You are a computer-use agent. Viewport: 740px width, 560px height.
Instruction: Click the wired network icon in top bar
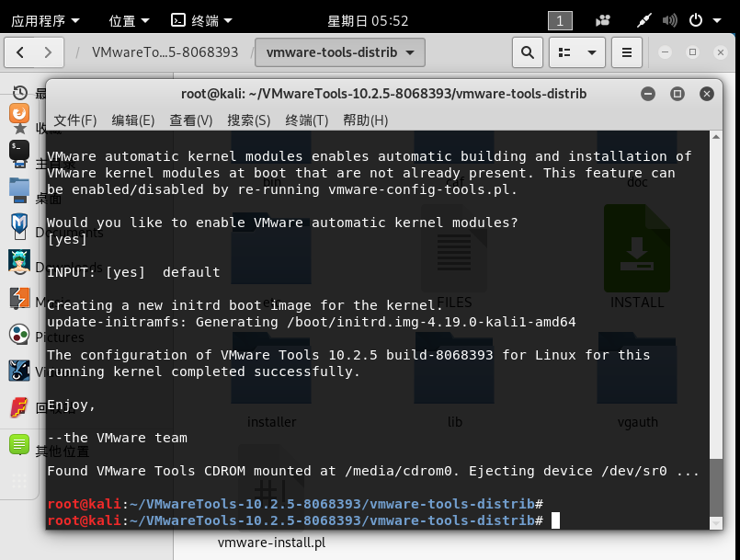pyautogui.click(x=643, y=20)
